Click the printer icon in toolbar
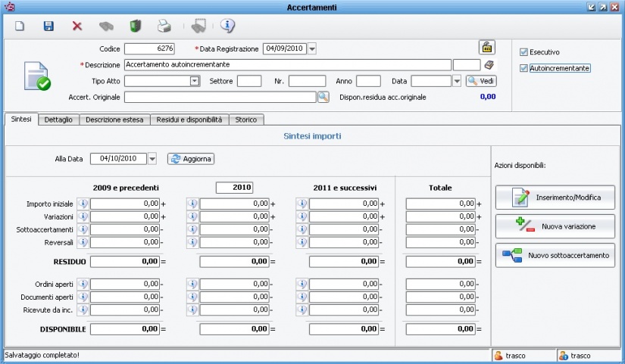625x364 pixels. (164, 26)
